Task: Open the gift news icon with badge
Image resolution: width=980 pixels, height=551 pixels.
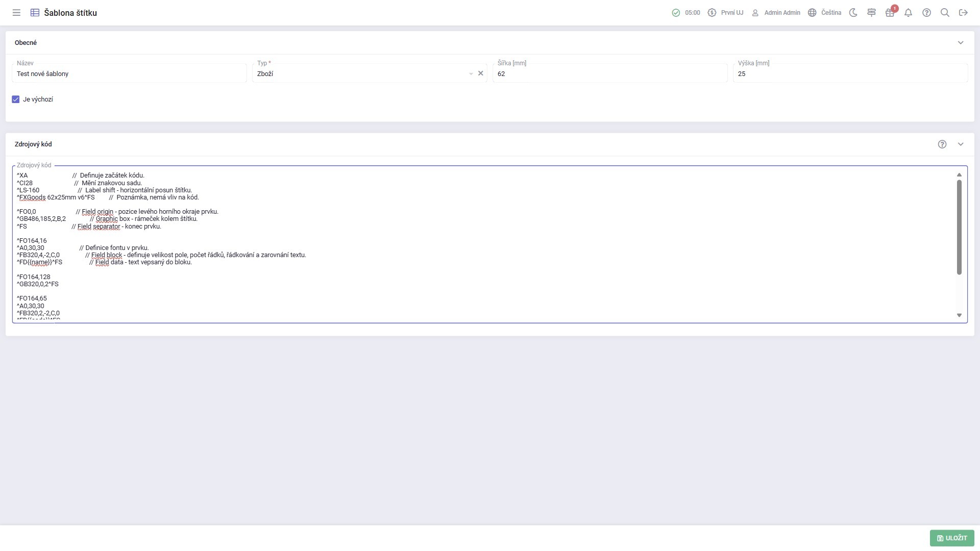Action: [x=890, y=13]
